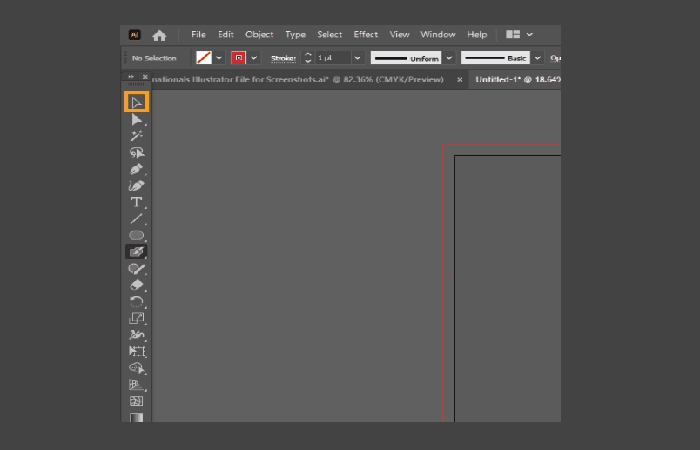
Task: Select the Rotate tool
Action: pos(137,302)
